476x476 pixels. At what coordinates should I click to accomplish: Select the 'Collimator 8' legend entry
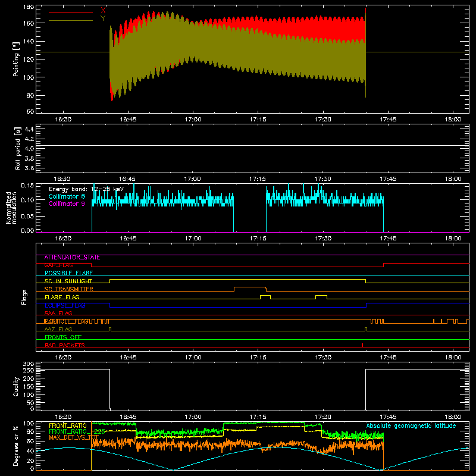click(x=67, y=196)
